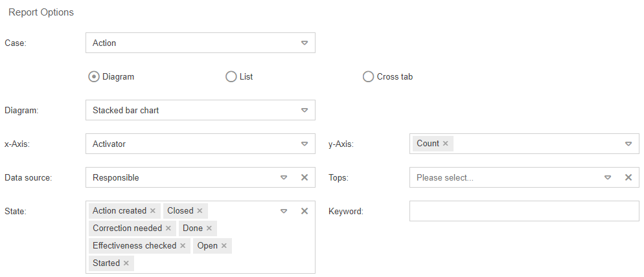Clear all selected State values

tap(305, 211)
